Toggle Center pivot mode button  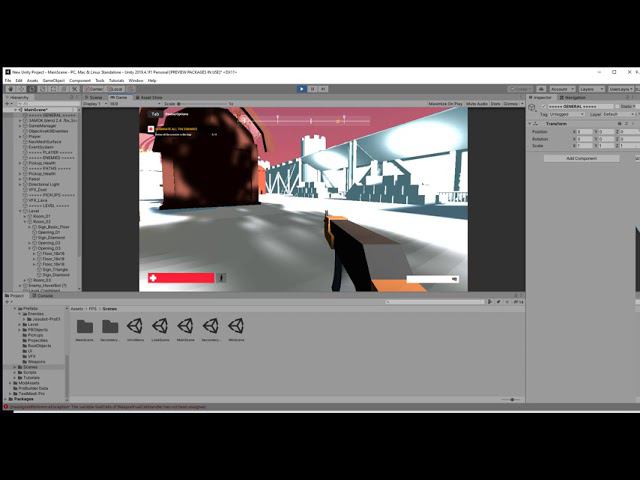(94, 89)
